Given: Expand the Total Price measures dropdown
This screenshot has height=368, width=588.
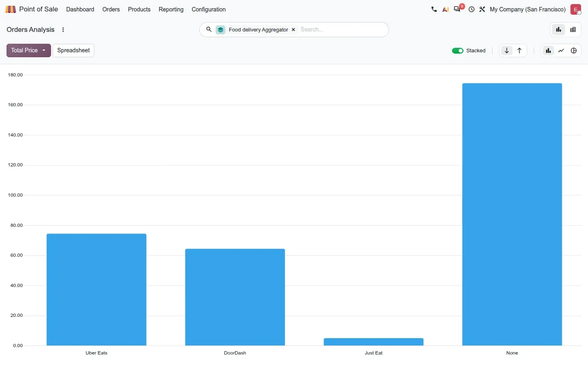Looking at the screenshot, I should point(29,50).
